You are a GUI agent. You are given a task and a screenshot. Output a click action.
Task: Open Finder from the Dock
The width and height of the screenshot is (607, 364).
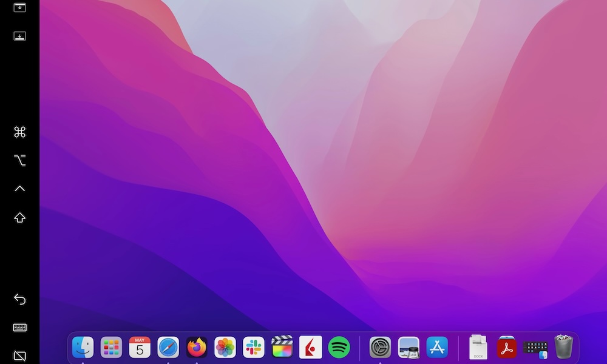point(83,348)
